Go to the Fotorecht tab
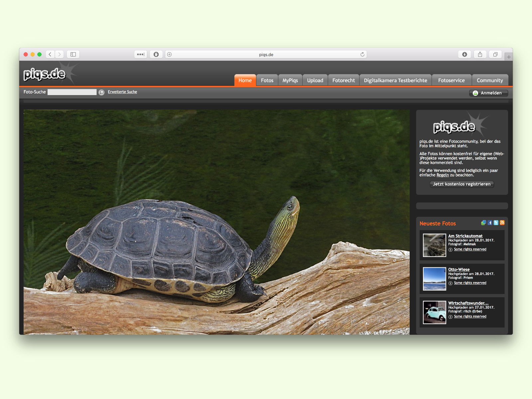 (x=343, y=80)
